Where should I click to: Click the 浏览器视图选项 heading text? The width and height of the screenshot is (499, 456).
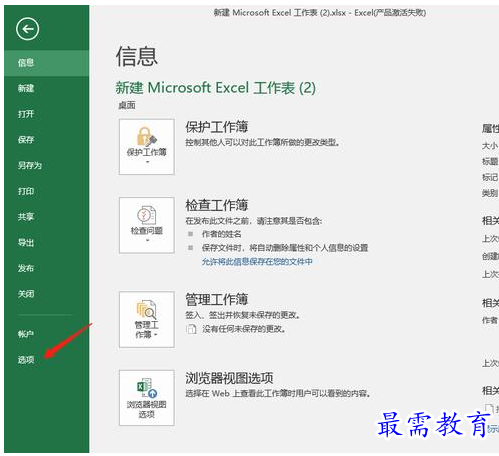pyautogui.click(x=229, y=378)
